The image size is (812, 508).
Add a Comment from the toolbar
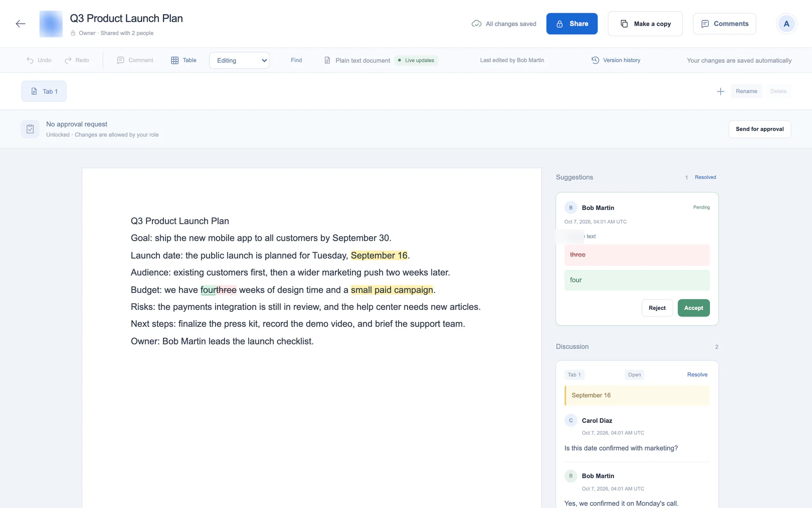pyautogui.click(x=135, y=60)
